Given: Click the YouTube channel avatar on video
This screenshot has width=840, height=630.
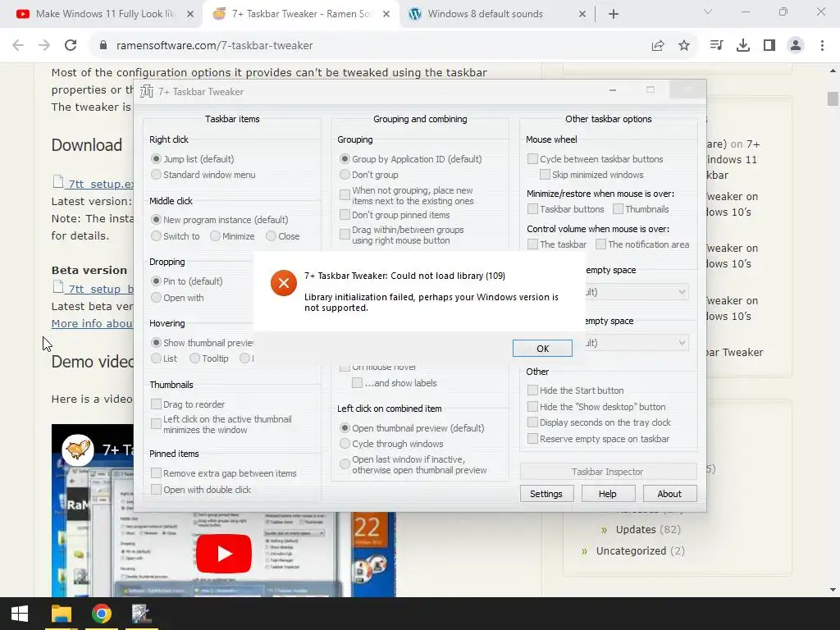Looking at the screenshot, I should [78, 450].
